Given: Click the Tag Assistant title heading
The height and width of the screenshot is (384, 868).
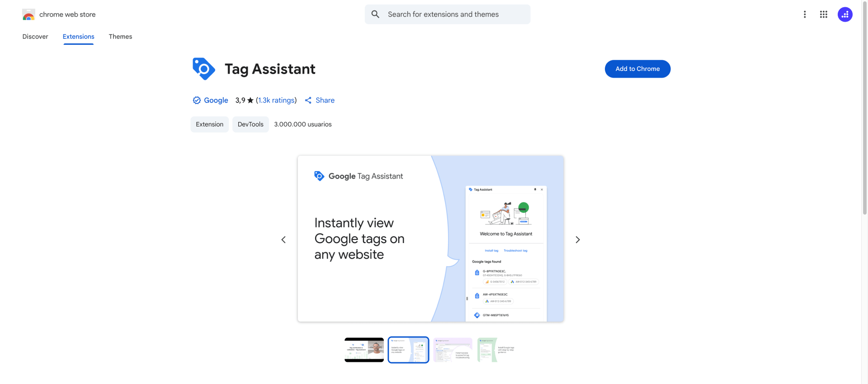Looking at the screenshot, I should (270, 69).
